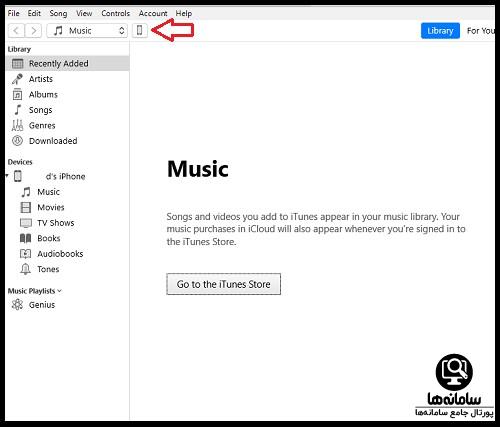Open the Edit menu
The height and width of the screenshot is (427, 500).
click(x=34, y=13)
